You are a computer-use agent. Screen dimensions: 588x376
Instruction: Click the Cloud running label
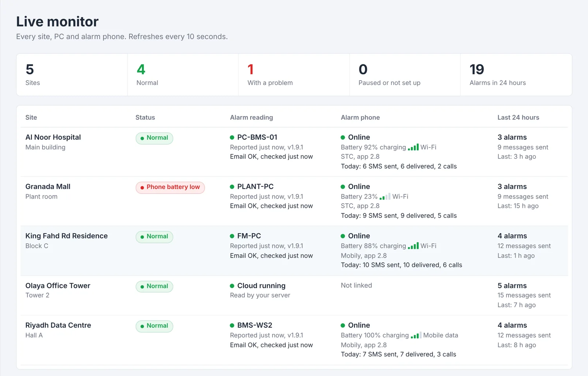261,285
